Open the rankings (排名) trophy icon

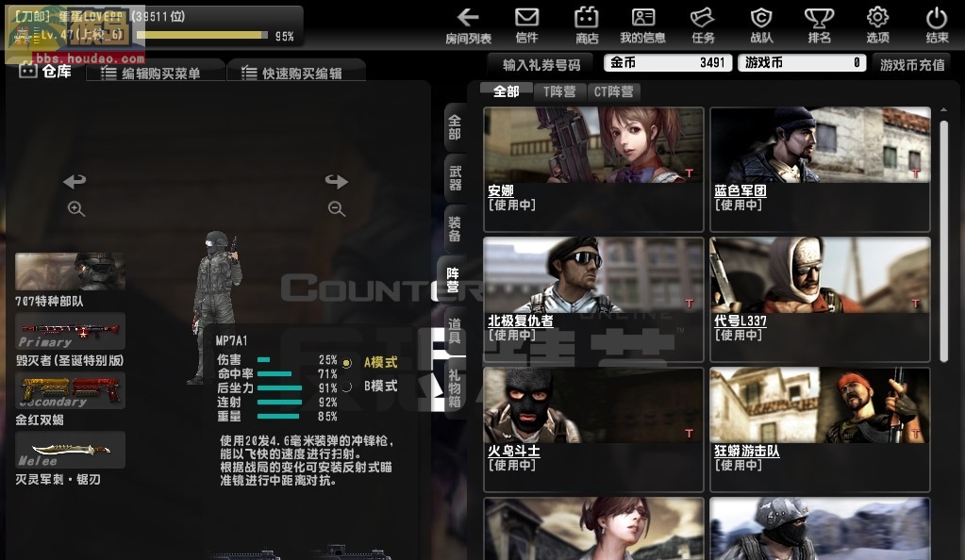coord(819,25)
